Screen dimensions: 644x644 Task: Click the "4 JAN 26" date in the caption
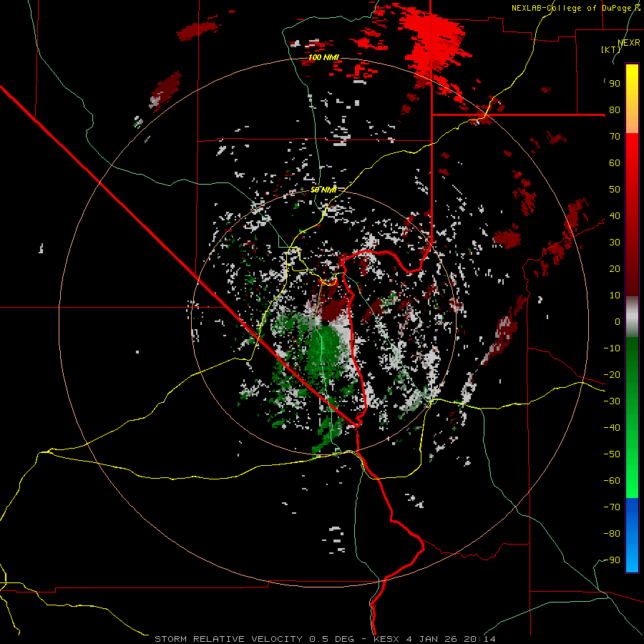431,639
